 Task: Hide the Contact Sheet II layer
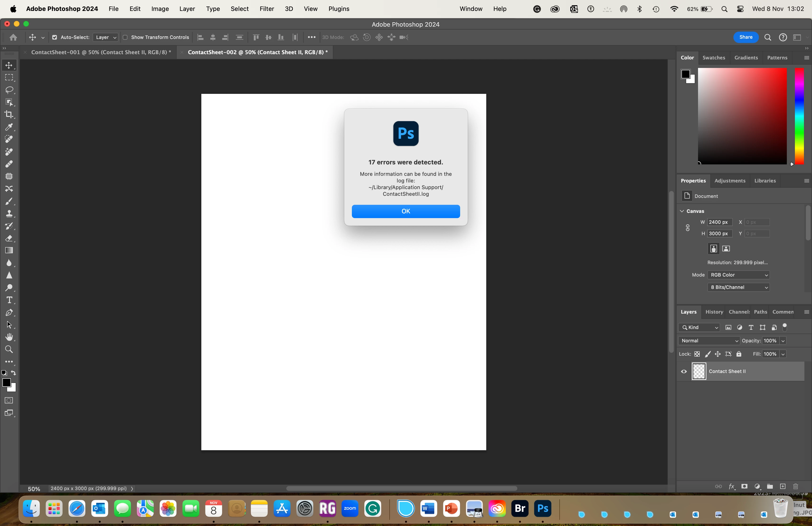[684, 371]
